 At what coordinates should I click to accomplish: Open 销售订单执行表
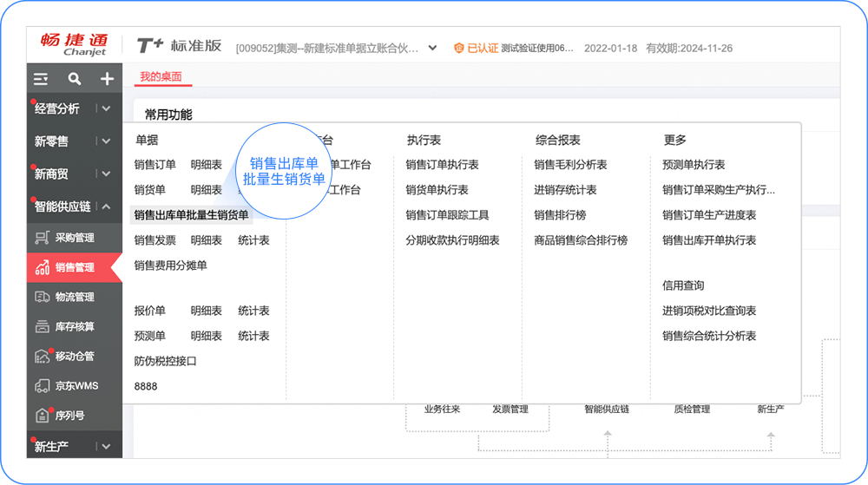443,165
